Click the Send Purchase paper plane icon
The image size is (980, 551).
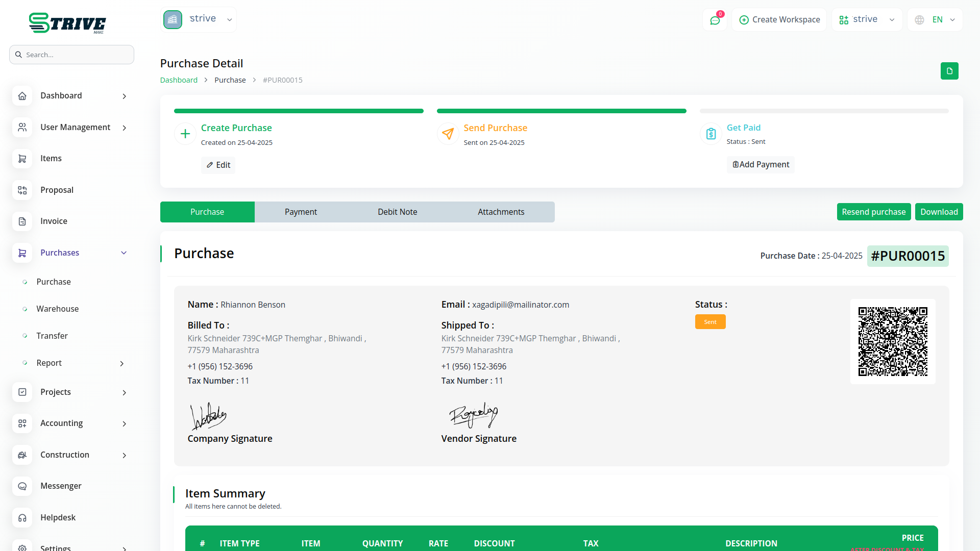coord(448,134)
